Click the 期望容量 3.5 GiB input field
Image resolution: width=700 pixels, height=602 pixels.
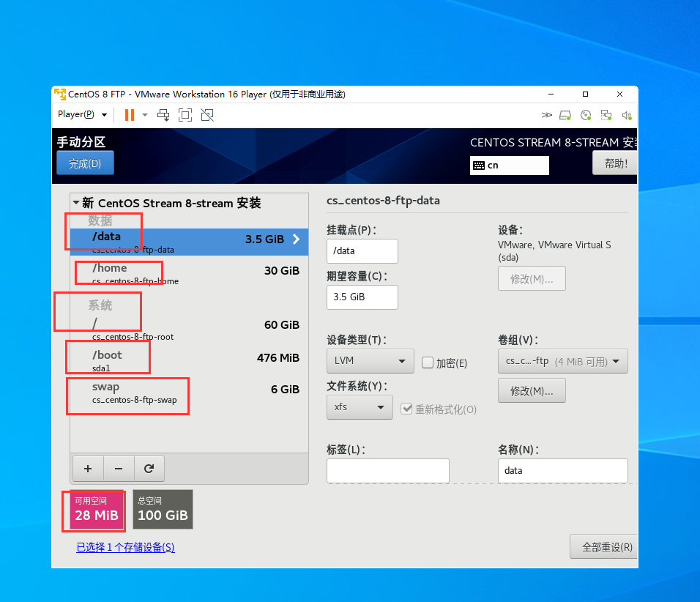click(x=362, y=297)
